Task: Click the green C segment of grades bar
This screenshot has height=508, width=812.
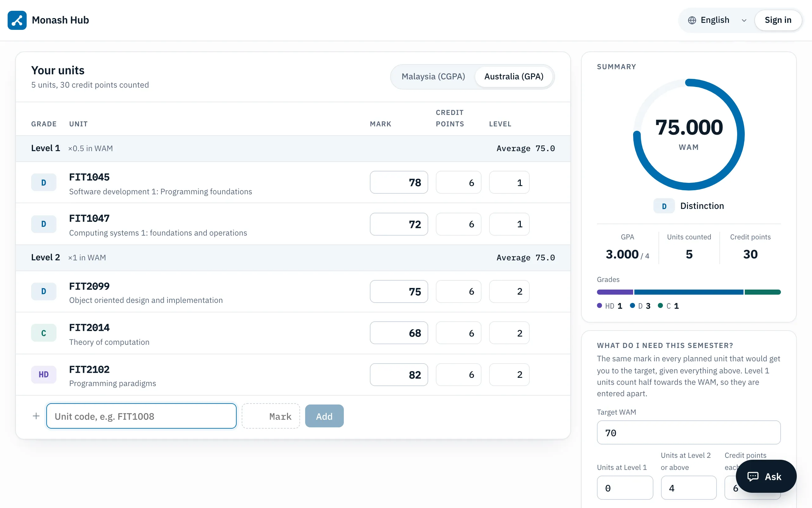Action: point(763,292)
